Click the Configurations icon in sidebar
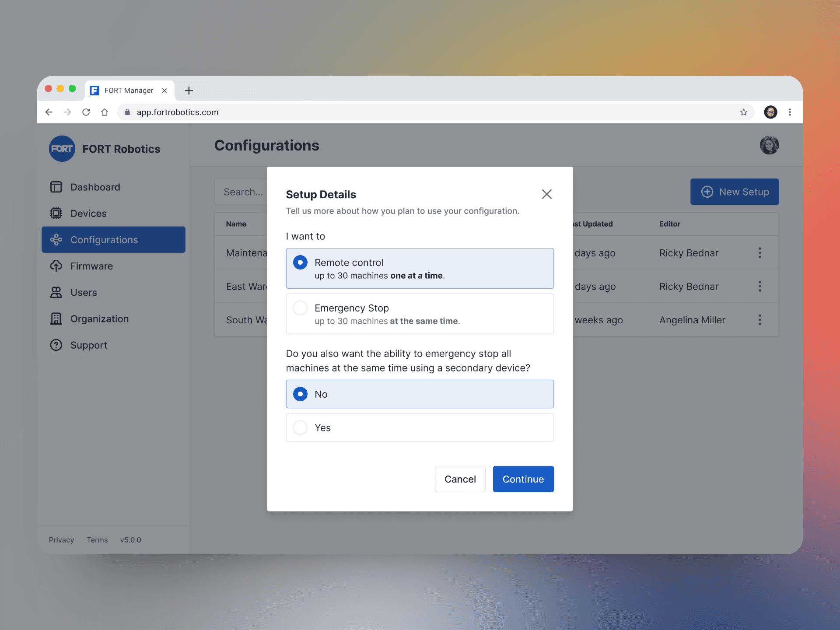The height and width of the screenshot is (630, 840). click(56, 240)
